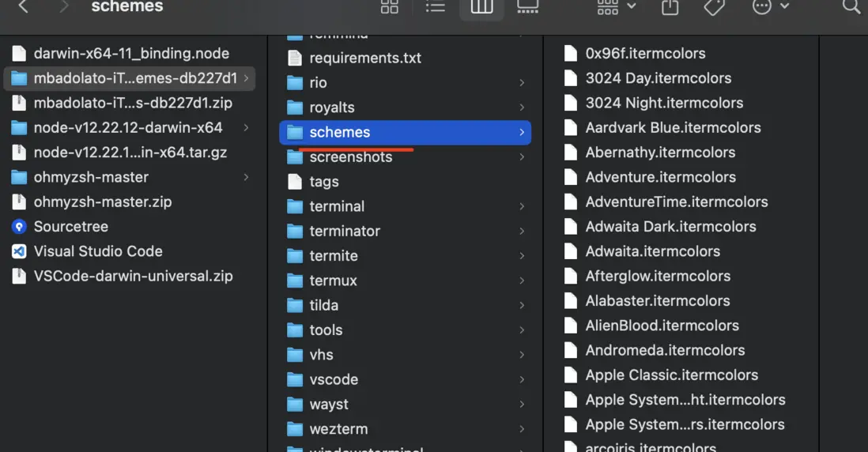Click the Tags toolbar icon

coord(714,7)
